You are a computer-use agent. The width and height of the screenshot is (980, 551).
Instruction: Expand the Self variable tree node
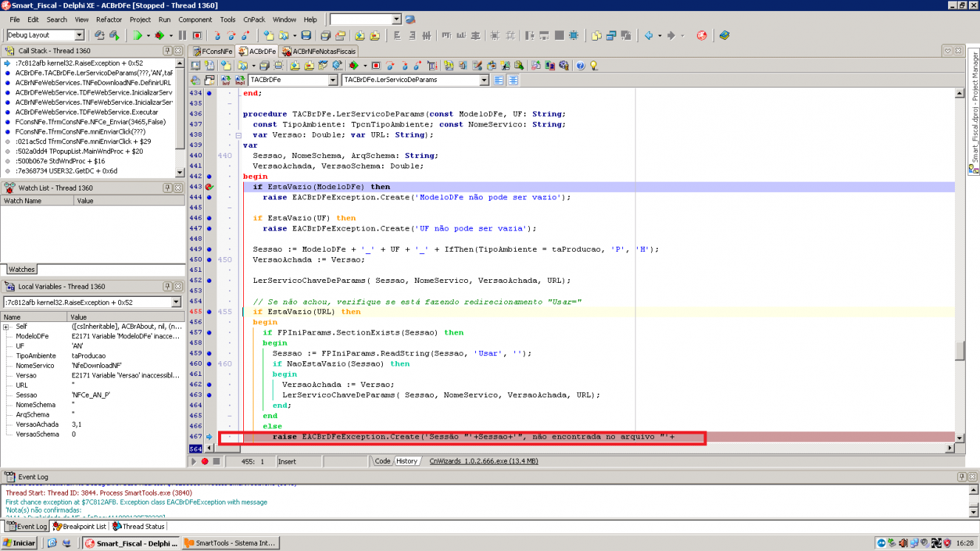pos(6,326)
